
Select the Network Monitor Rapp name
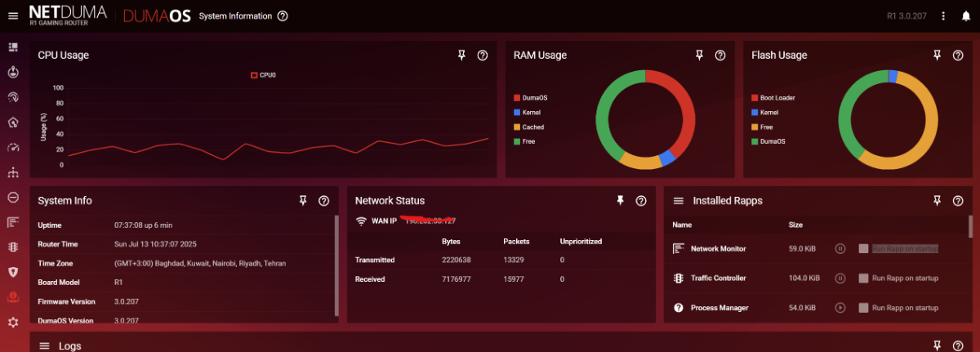coord(718,248)
